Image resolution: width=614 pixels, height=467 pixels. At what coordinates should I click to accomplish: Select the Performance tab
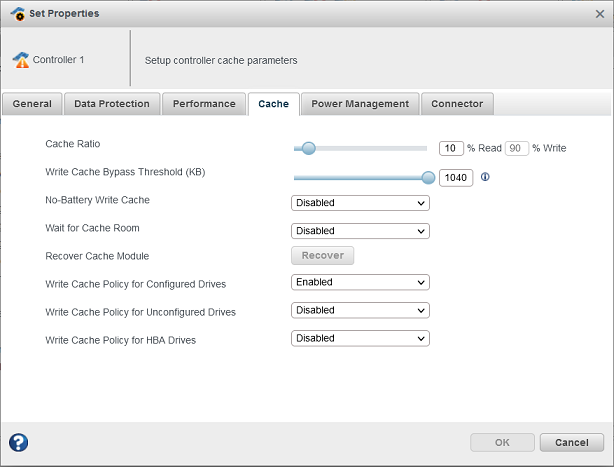tap(204, 104)
